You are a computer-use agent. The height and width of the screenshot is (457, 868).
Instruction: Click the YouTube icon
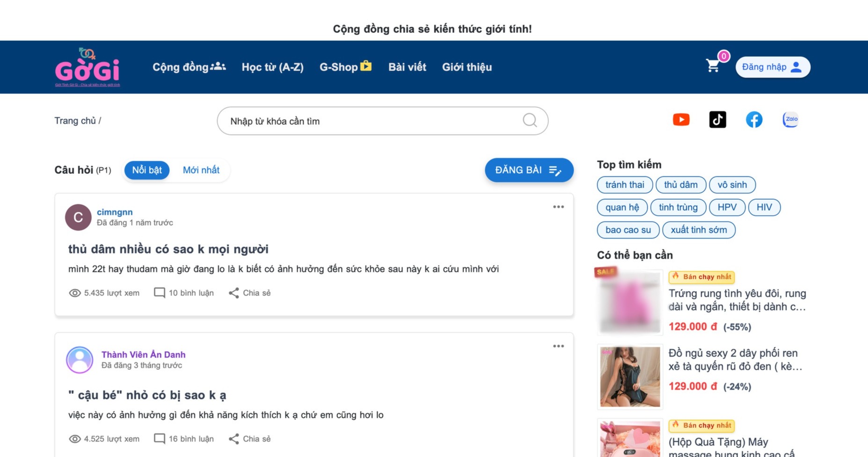pyautogui.click(x=681, y=120)
